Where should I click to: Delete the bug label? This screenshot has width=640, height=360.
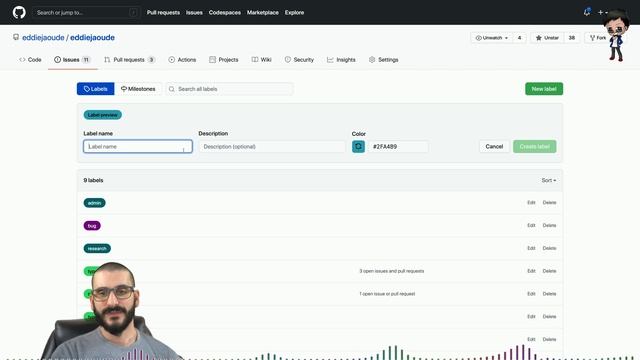549,225
